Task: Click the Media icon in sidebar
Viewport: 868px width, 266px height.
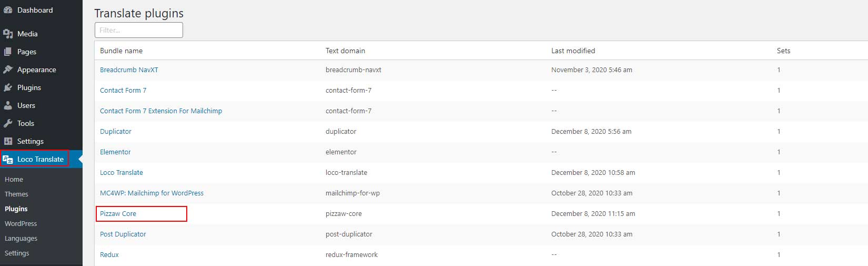Action: pos(8,34)
